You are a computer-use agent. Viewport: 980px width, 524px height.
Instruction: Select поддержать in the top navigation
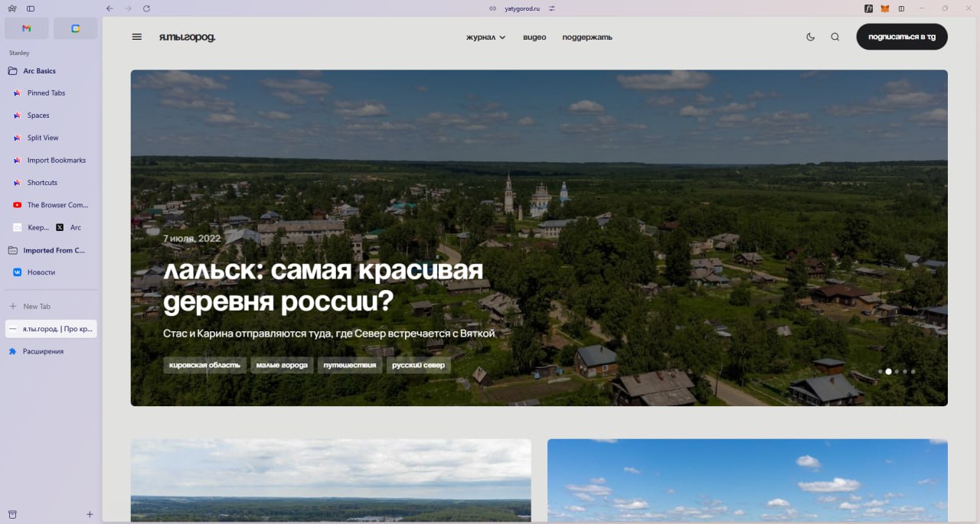click(x=586, y=37)
